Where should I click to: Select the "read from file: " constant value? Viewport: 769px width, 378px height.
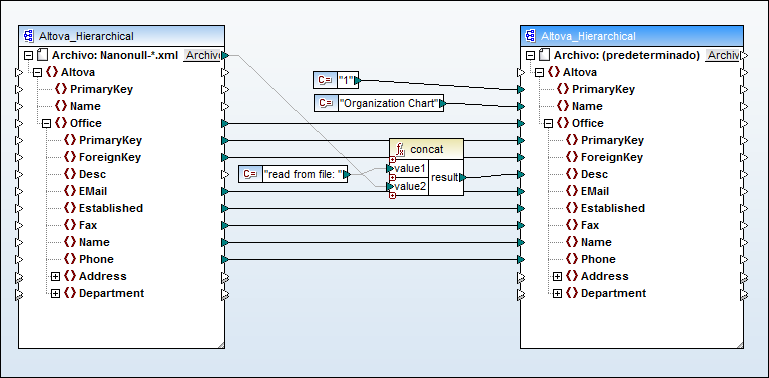[x=303, y=174]
